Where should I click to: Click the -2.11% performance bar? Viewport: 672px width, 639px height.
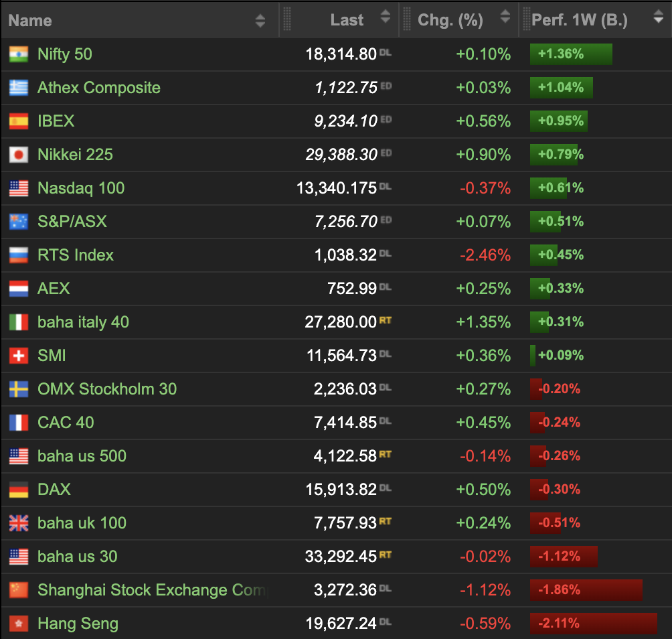(x=594, y=623)
